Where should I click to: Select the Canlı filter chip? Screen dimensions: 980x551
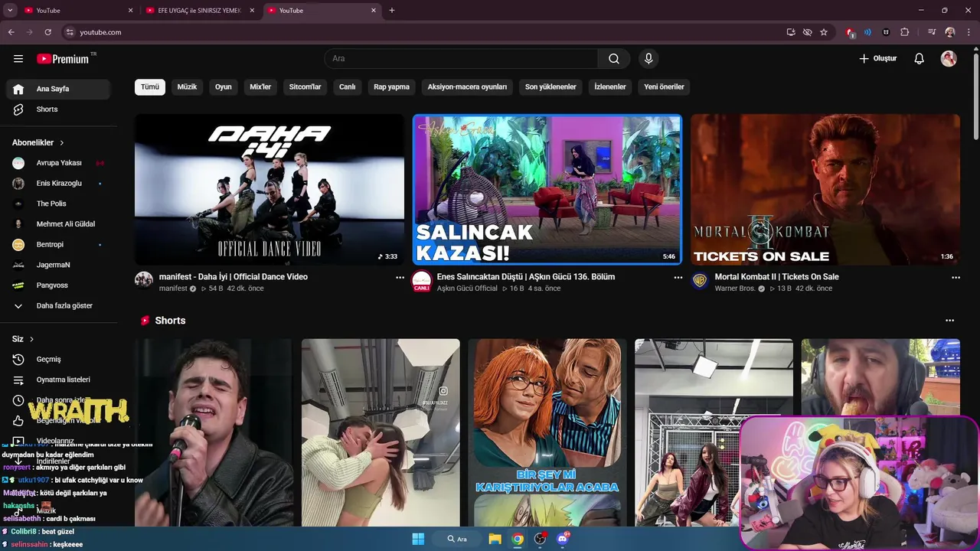point(348,87)
